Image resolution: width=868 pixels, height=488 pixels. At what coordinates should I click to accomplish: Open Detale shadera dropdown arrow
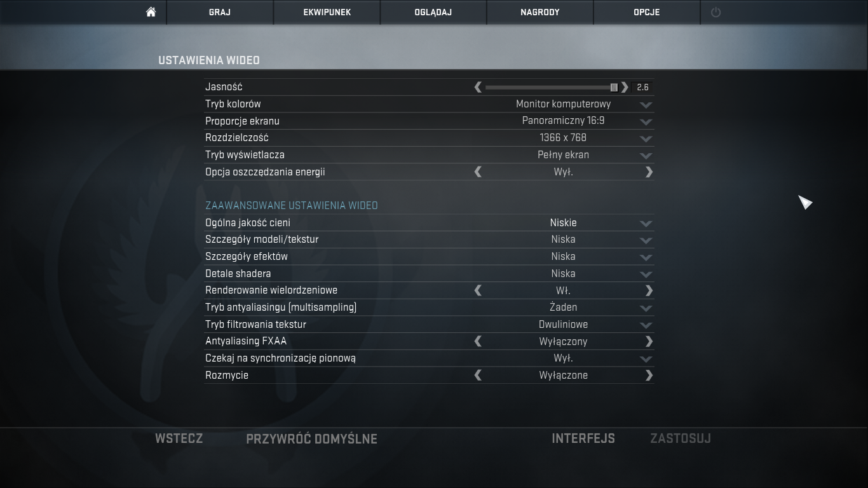click(646, 274)
